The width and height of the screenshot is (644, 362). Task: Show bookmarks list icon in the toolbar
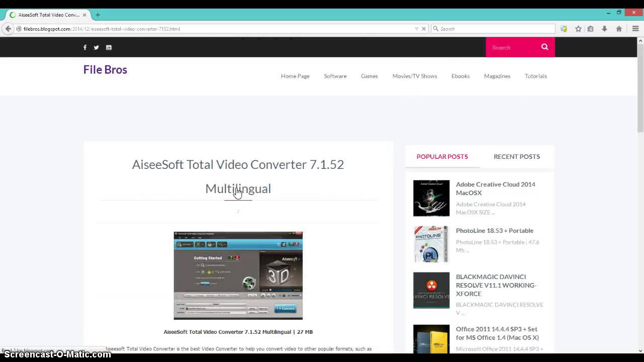(591, 29)
